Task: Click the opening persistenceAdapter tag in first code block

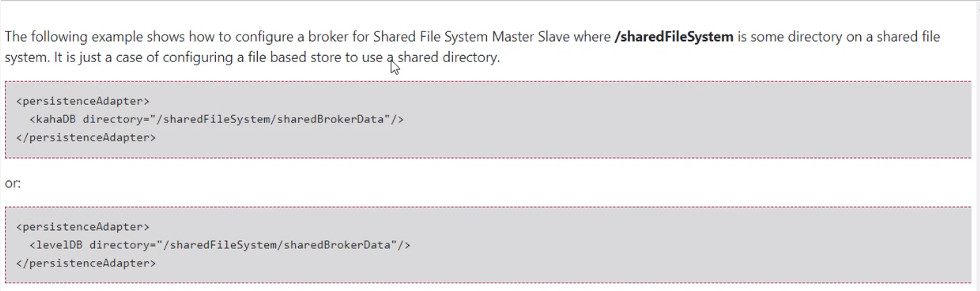Action: pyautogui.click(x=83, y=101)
